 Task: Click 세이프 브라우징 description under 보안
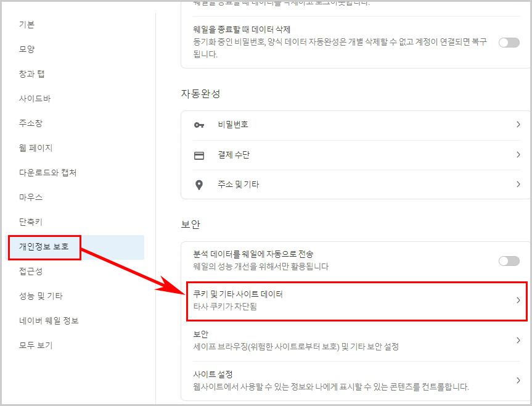(x=296, y=347)
